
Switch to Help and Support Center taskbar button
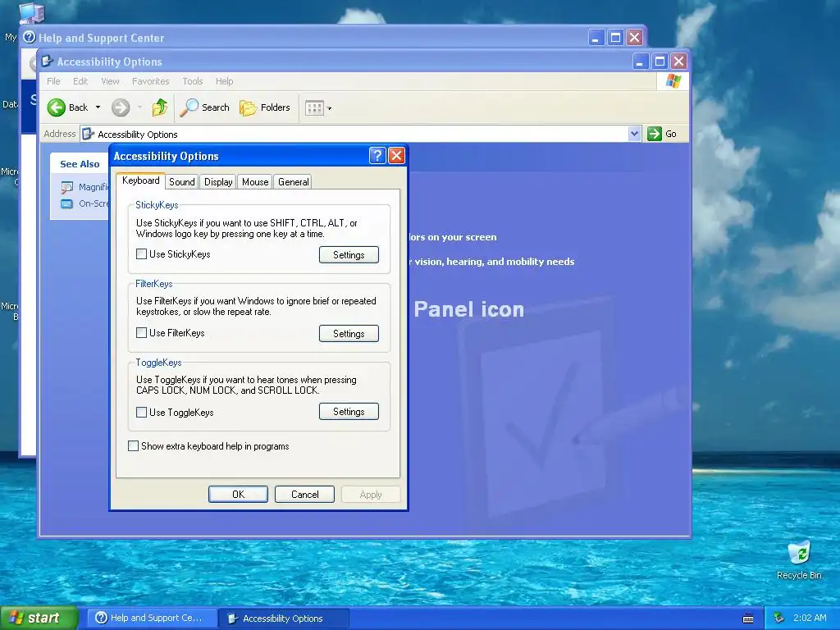click(x=152, y=619)
